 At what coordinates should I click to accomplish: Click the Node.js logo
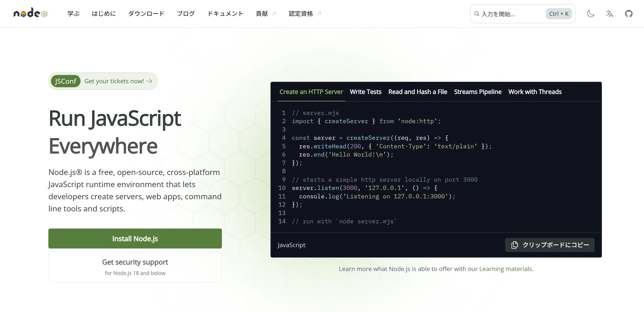[x=31, y=13]
